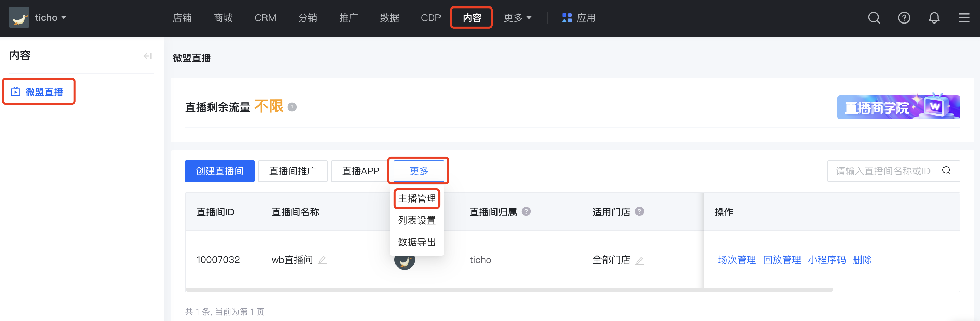The width and height of the screenshot is (980, 321).
Task: Select 数据导出 from the dropdown menu
Action: [417, 242]
